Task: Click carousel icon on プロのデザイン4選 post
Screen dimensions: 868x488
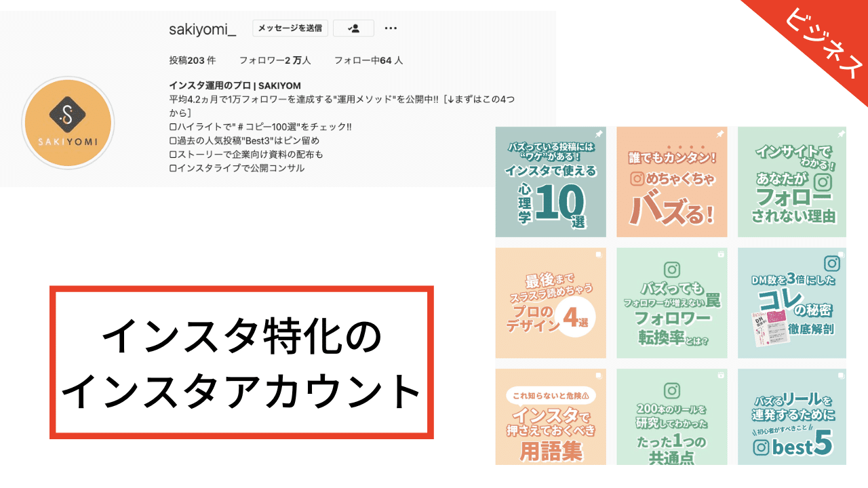Action: [x=597, y=255]
